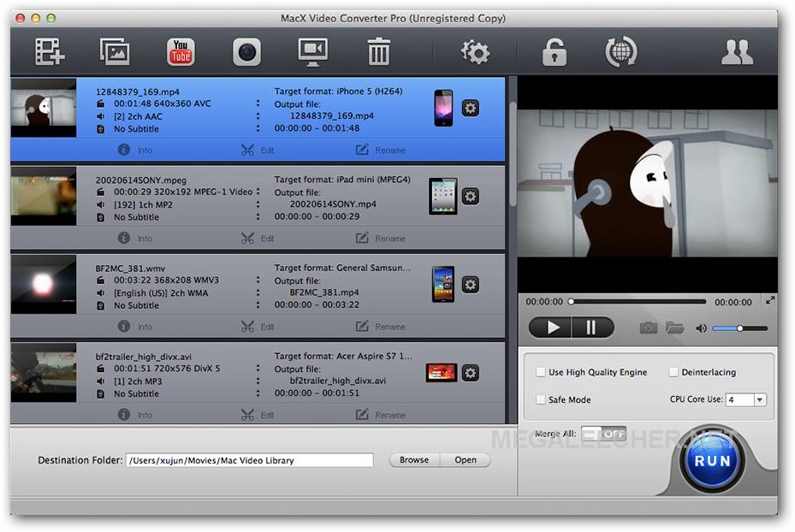Select the BF2MC_381.wmv video thumbnail
The height and width of the screenshot is (532, 795).
44,284
